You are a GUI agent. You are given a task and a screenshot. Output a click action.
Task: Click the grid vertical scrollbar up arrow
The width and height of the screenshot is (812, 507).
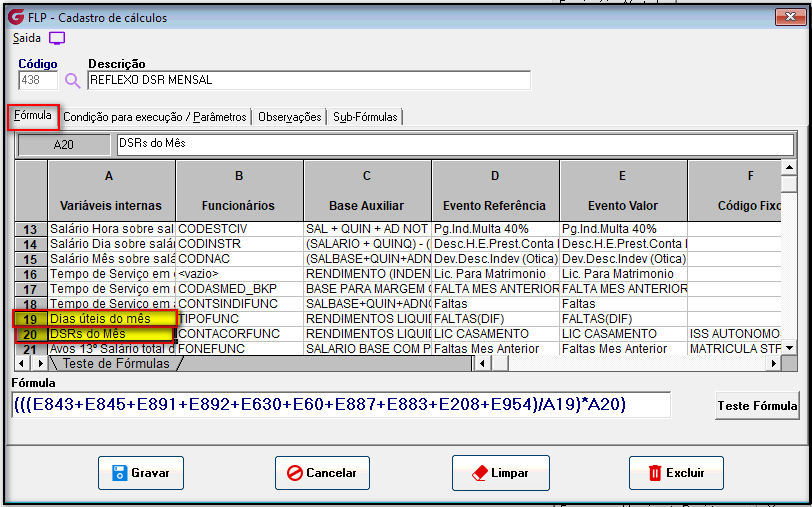coord(789,167)
